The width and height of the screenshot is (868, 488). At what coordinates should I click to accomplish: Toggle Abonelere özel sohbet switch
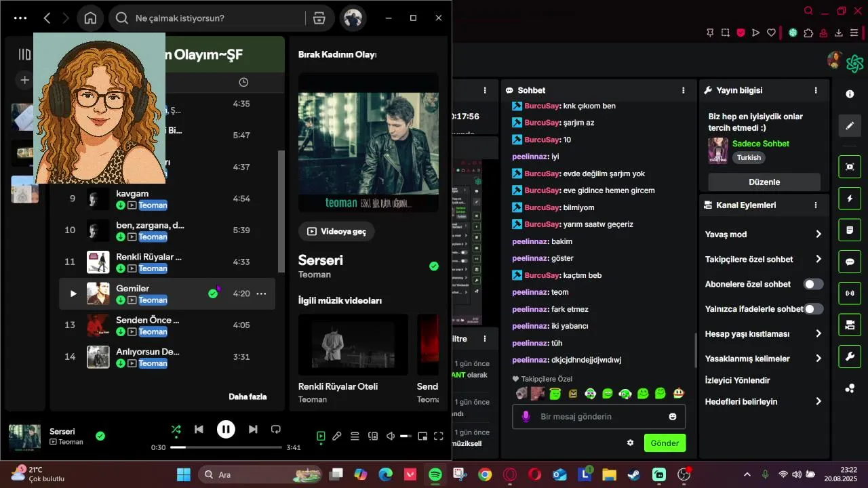[814, 284]
